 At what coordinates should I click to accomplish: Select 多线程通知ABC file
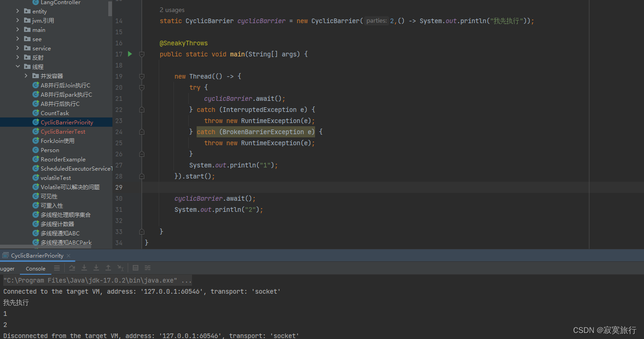tap(60, 233)
